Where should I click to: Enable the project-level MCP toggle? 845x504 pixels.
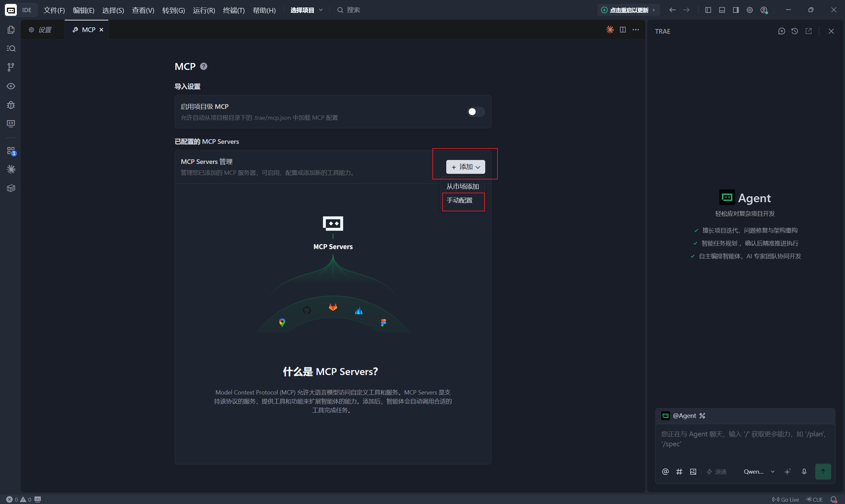point(476,112)
